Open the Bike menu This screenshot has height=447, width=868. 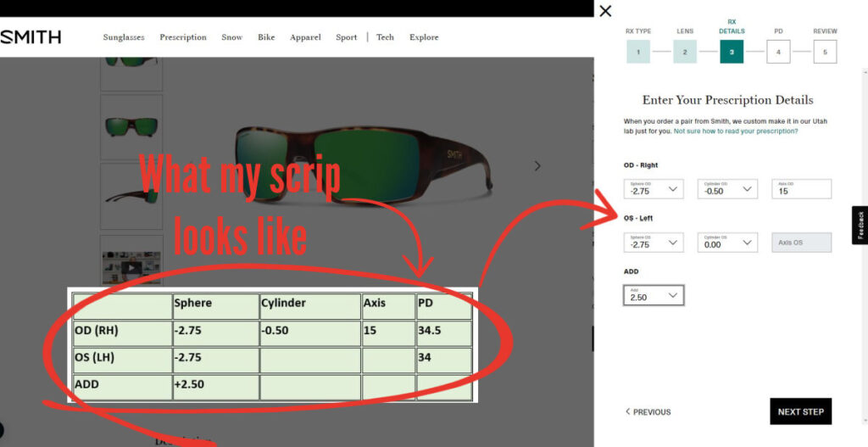pyautogui.click(x=266, y=37)
